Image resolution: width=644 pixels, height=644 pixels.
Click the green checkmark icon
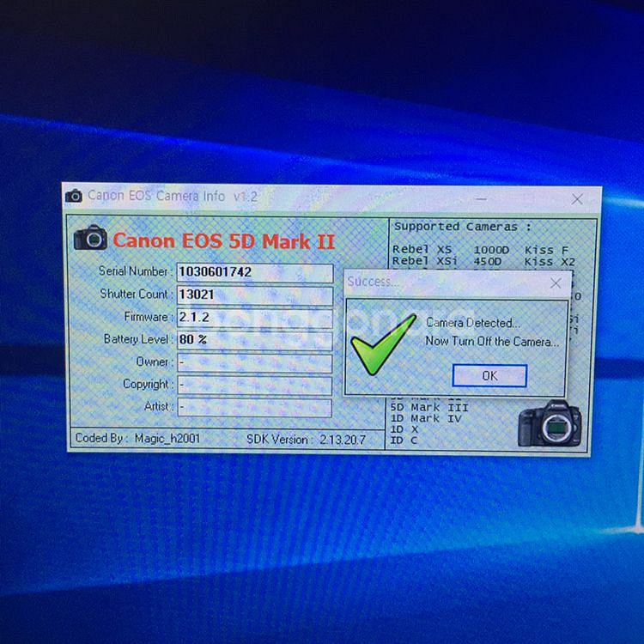click(x=382, y=345)
